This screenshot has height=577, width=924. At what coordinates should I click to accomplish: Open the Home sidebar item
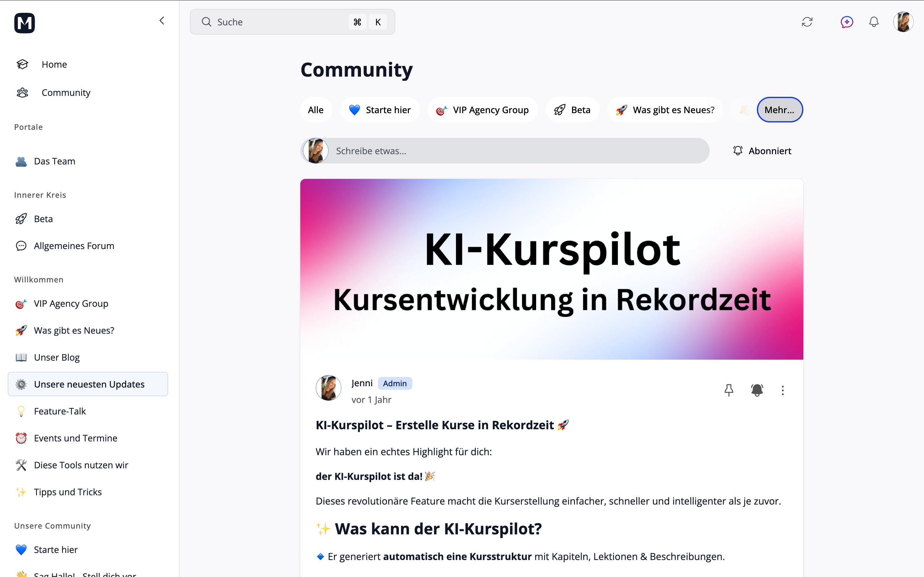[x=54, y=64]
